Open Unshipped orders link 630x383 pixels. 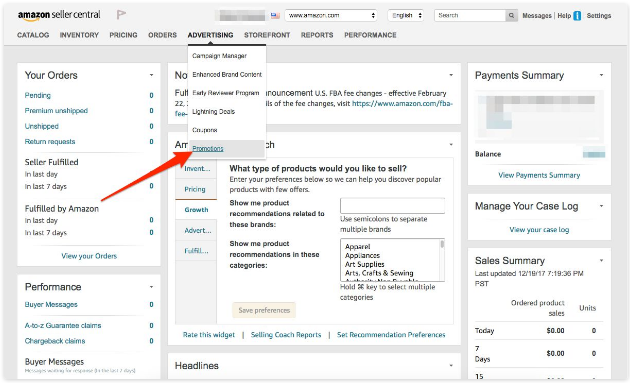pyautogui.click(x=42, y=126)
